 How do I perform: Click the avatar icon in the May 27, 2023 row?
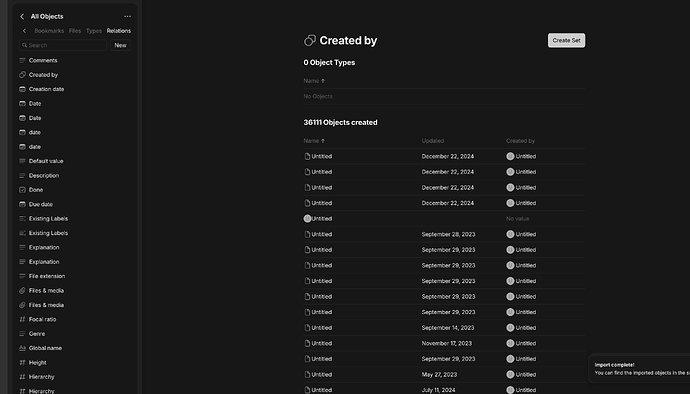(x=510, y=375)
